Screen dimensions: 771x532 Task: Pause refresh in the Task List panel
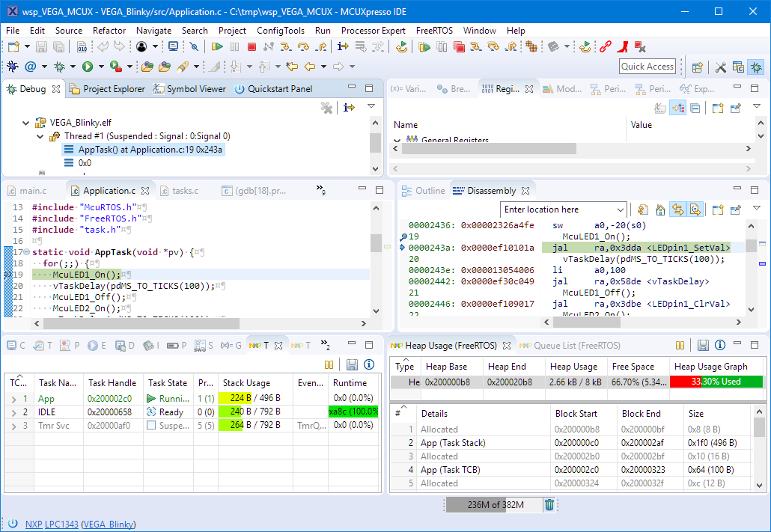click(x=329, y=365)
